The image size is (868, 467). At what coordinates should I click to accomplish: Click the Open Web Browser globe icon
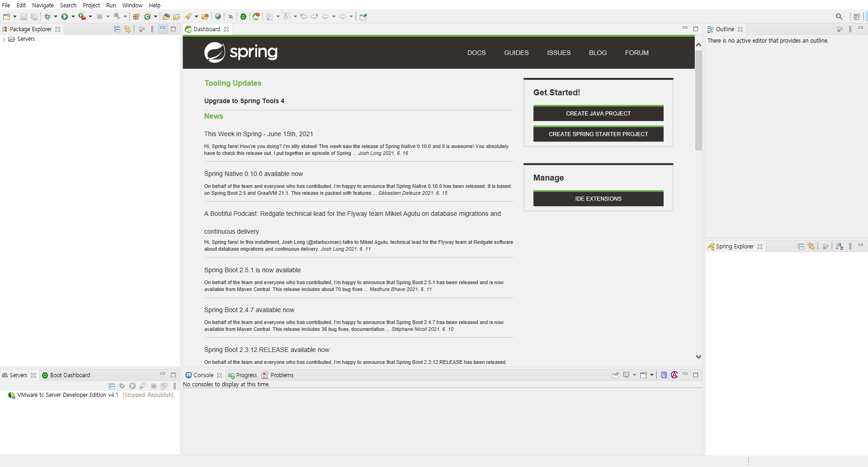218,16
